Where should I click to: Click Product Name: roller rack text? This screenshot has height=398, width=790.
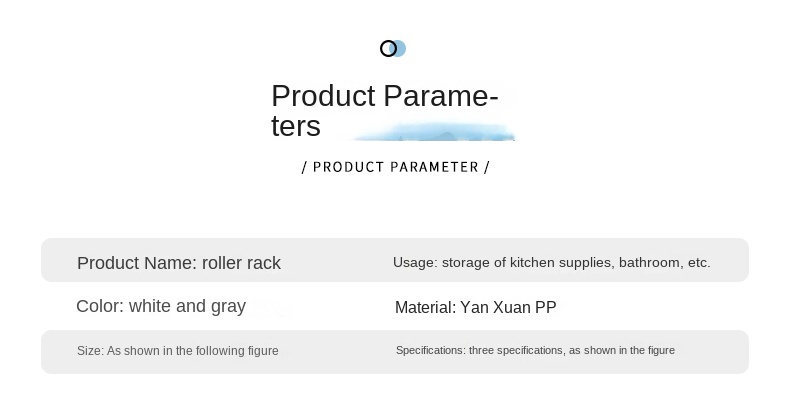point(179,263)
